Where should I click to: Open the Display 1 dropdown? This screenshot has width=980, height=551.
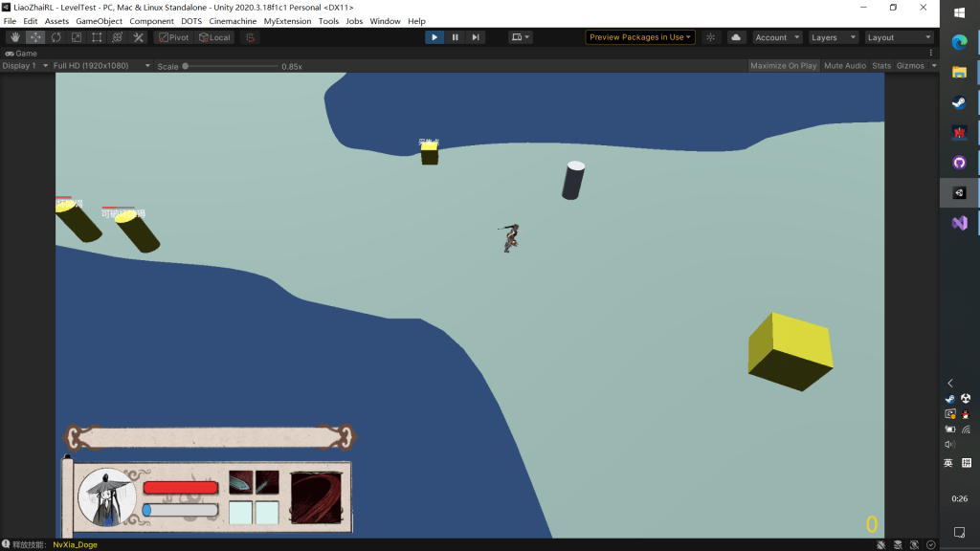[24, 66]
